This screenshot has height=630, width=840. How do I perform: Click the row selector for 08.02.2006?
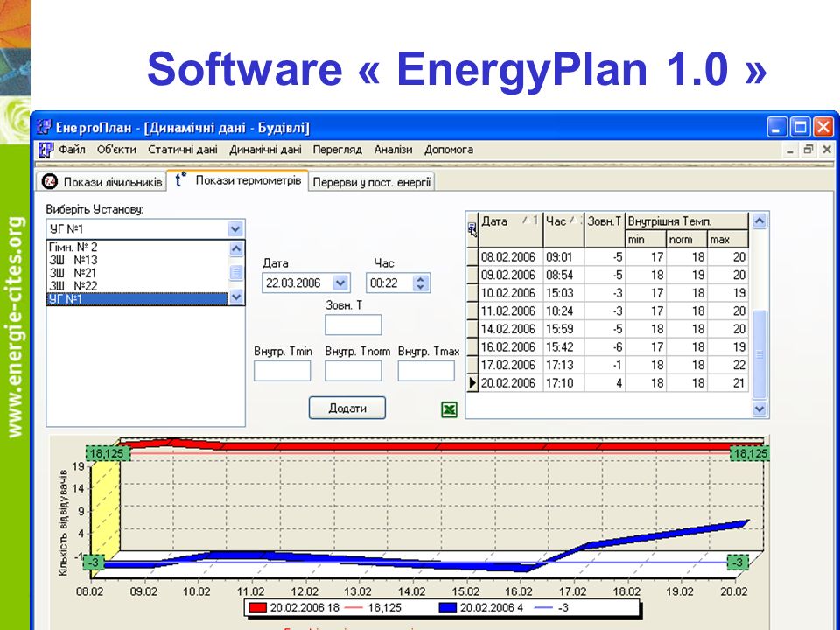pos(472,257)
